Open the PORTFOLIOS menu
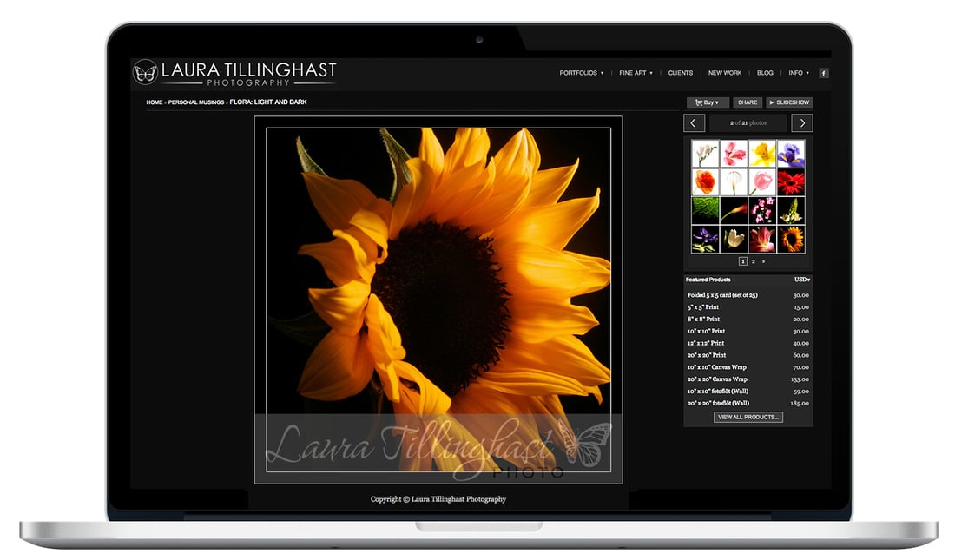 point(582,73)
